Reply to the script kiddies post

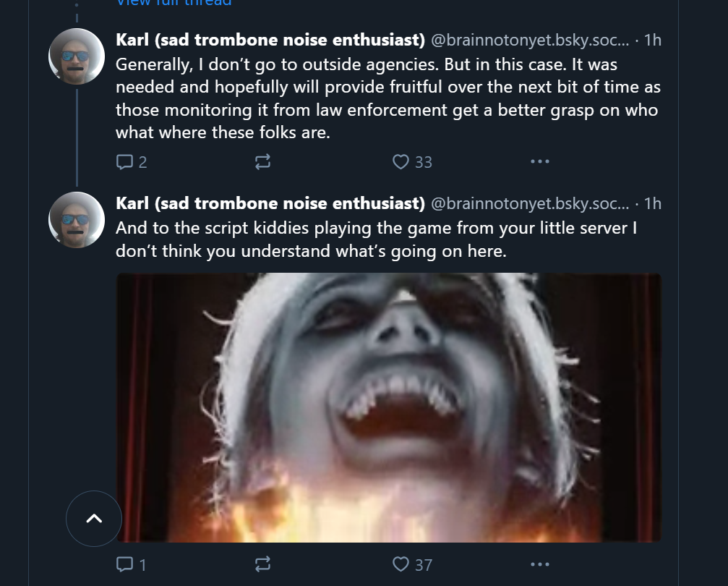tap(124, 564)
